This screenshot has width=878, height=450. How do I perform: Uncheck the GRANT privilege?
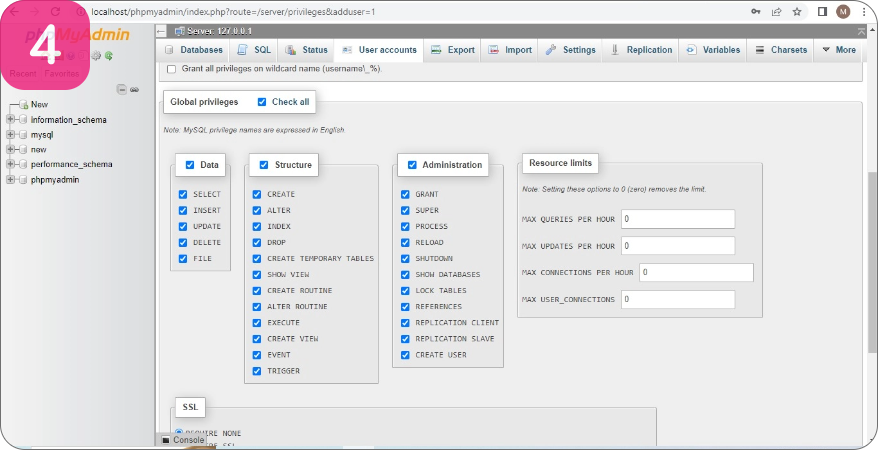tap(405, 194)
